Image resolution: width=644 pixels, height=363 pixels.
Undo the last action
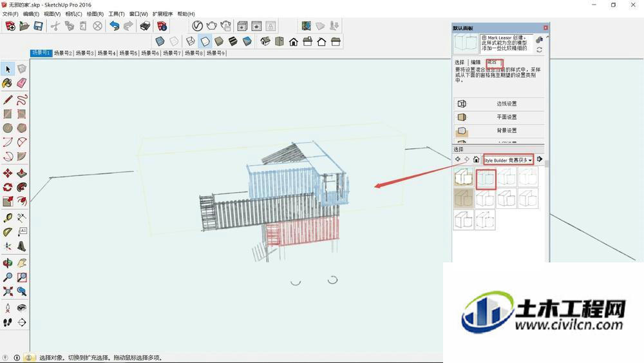tap(114, 26)
